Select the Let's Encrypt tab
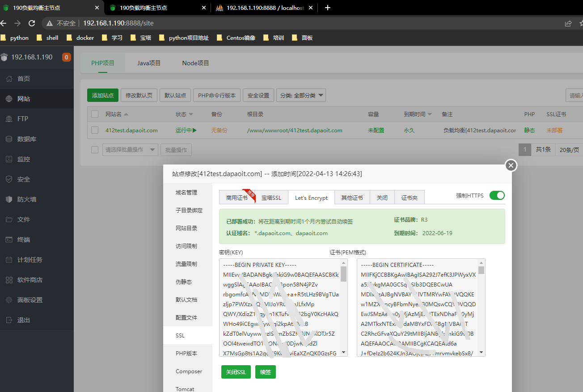The width and height of the screenshot is (583, 392). coord(311,198)
